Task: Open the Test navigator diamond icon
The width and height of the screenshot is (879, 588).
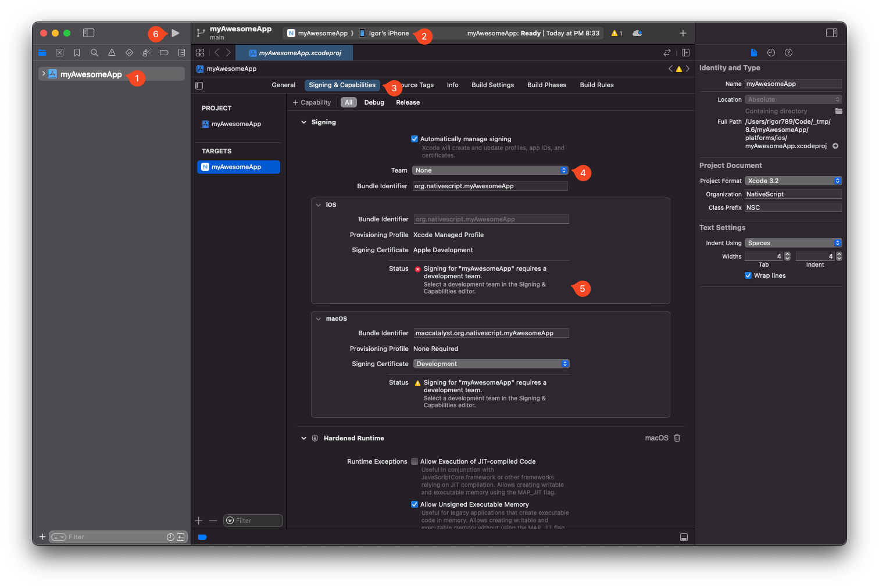Action: click(129, 52)
